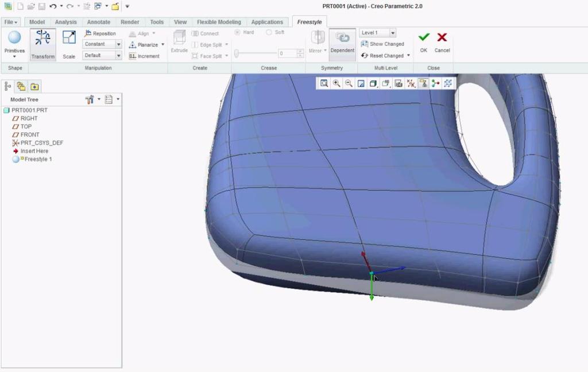Select the Hard crease radio button
The width and height of the screenshot is (588, 372).
237,32
